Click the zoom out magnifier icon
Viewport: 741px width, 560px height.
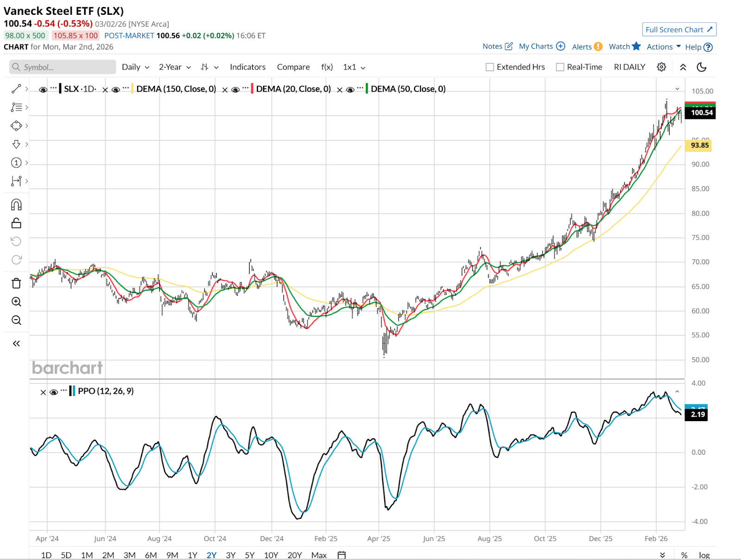[16, 320]
